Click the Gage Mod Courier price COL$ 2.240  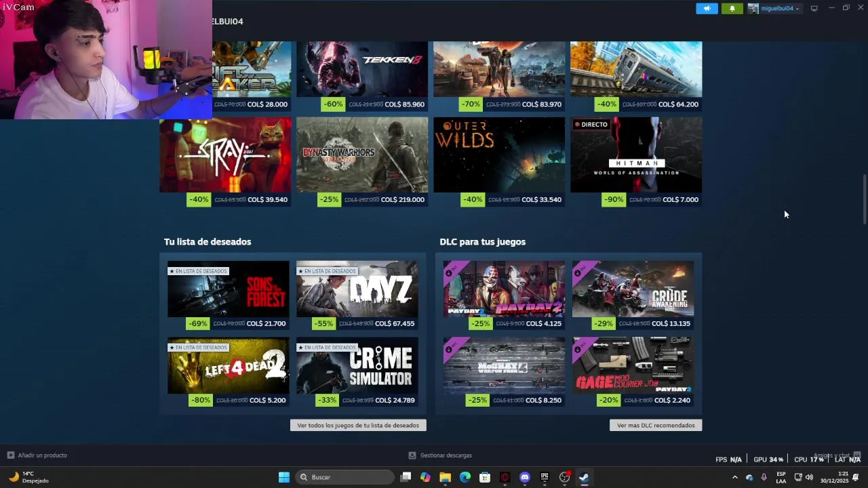coord(672,401)
